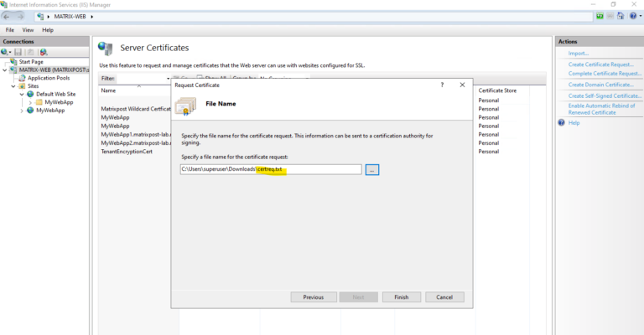Open the View menu

point(28,30)
